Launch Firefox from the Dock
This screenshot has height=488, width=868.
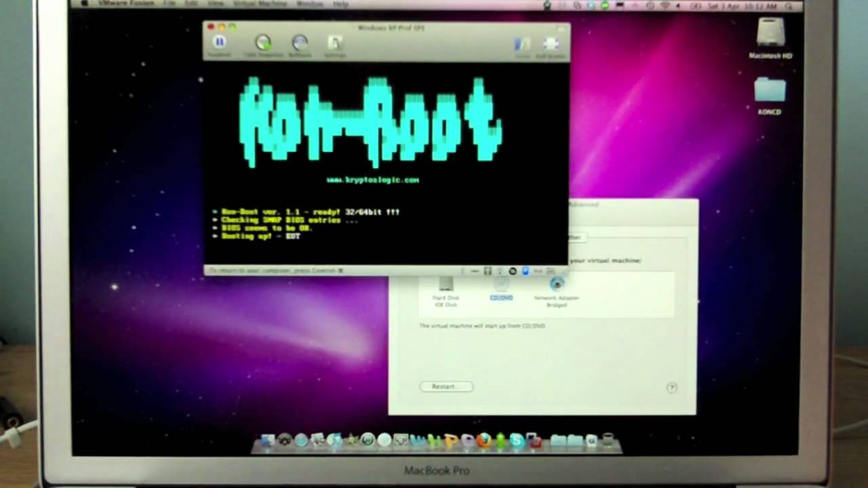(484, 441)
